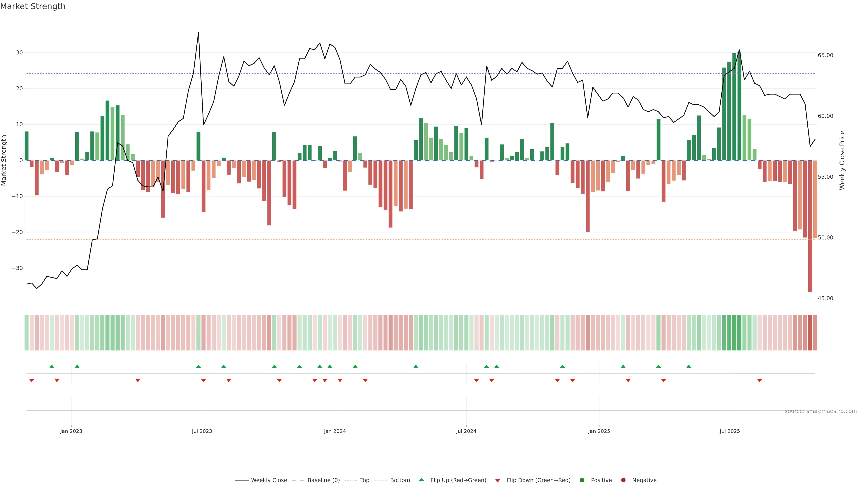Click the Weekly Close Price axis title
Screen dimensions: 868x488
pyautogui.click(x=842, y=160)
